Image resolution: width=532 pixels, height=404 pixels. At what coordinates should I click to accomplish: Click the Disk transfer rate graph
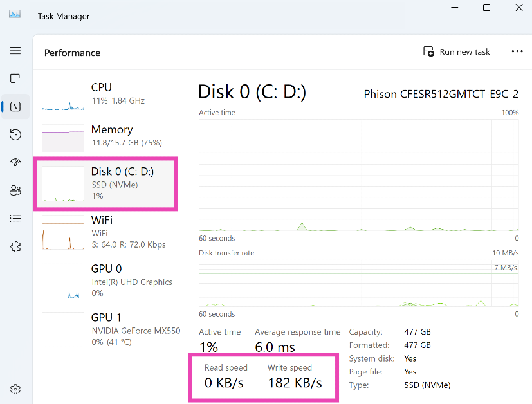(359, 283)
